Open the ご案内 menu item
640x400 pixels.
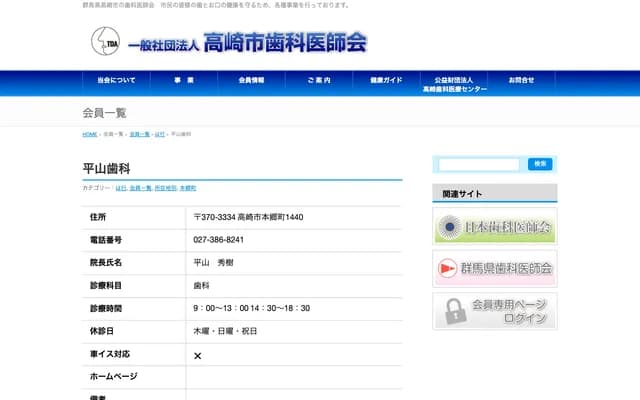(x=318, y=80)
